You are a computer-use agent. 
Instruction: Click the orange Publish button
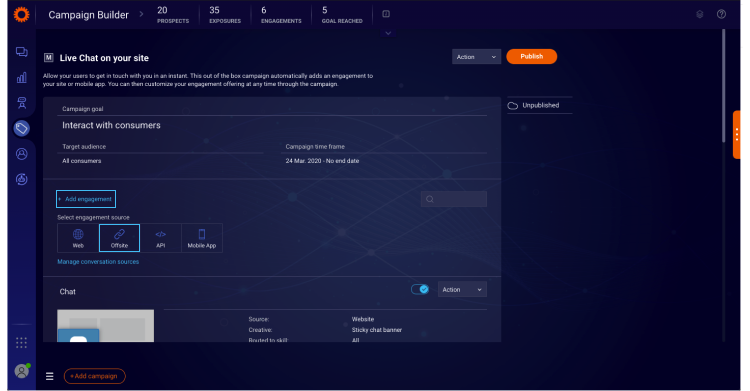531,56
